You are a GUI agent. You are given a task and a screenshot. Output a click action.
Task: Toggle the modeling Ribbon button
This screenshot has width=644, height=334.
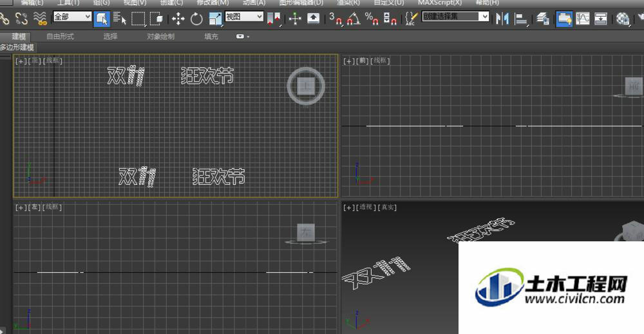(x=564, y=19)
